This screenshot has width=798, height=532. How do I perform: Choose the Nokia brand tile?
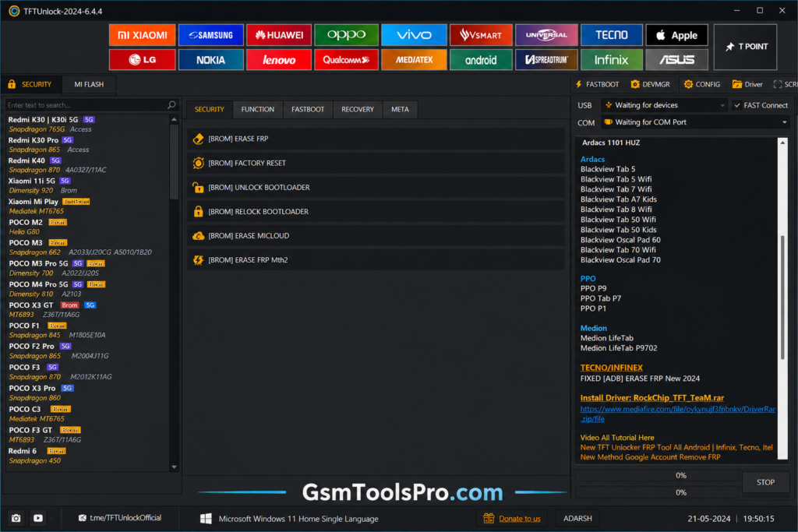pyautogui.click(x=210, y=59)
